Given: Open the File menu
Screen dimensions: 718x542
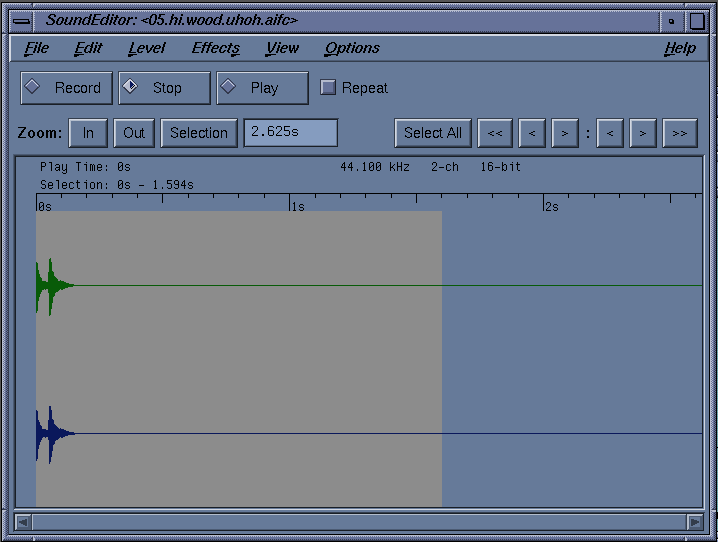Looking at the screenshot, I should (37, 48).
